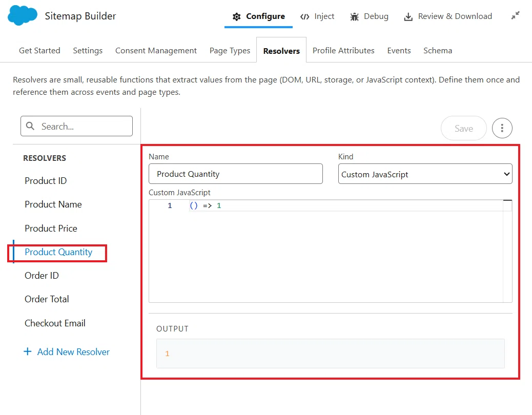Click the OUTPUT value 1
Viewport: 532px width, 415px height.
[x=167, y=354]
